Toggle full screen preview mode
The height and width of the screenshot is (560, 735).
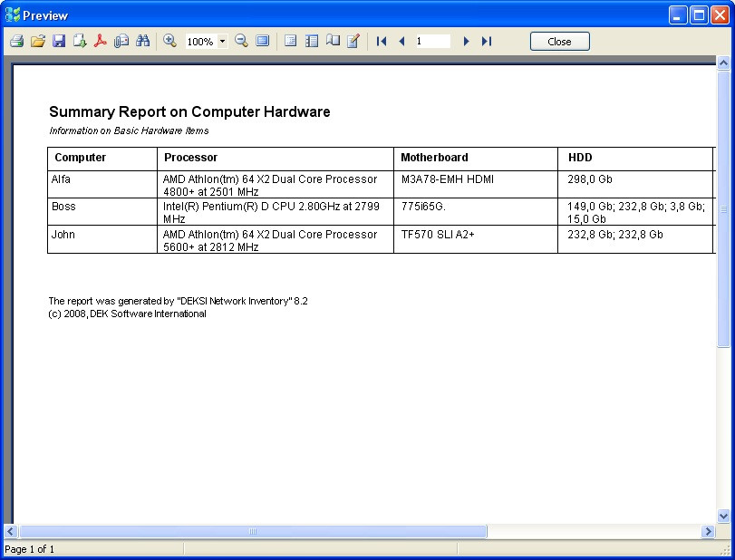point(263,42)
